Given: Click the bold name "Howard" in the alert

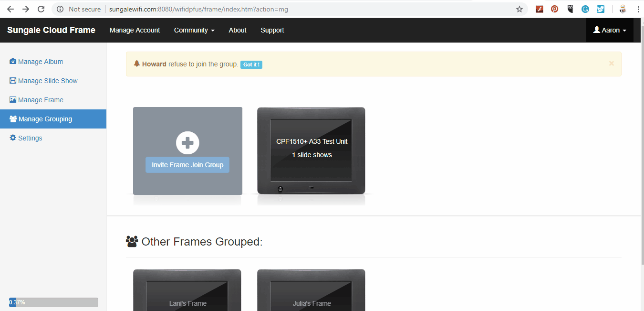Looking at the screenshot, I should pos(154,64).
